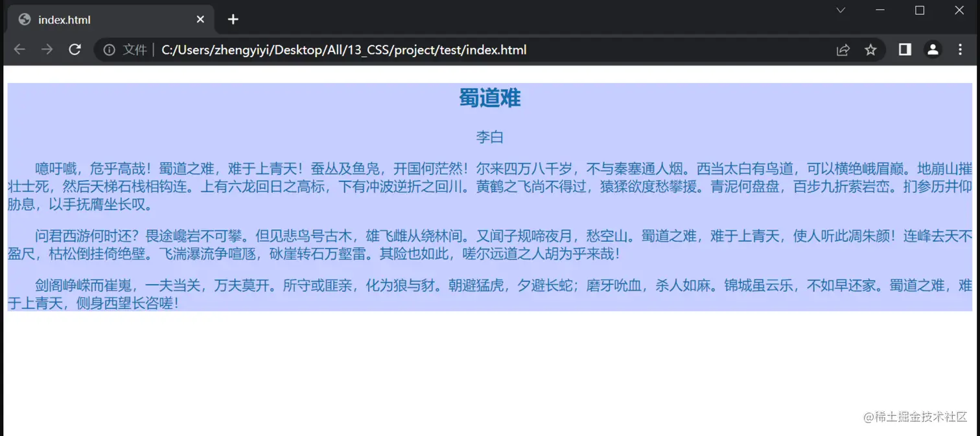This screenshot has height=436, width=980.
Task: Click paragraph starting 剑阁峥嵘而崔嵬
Action: 490,294
